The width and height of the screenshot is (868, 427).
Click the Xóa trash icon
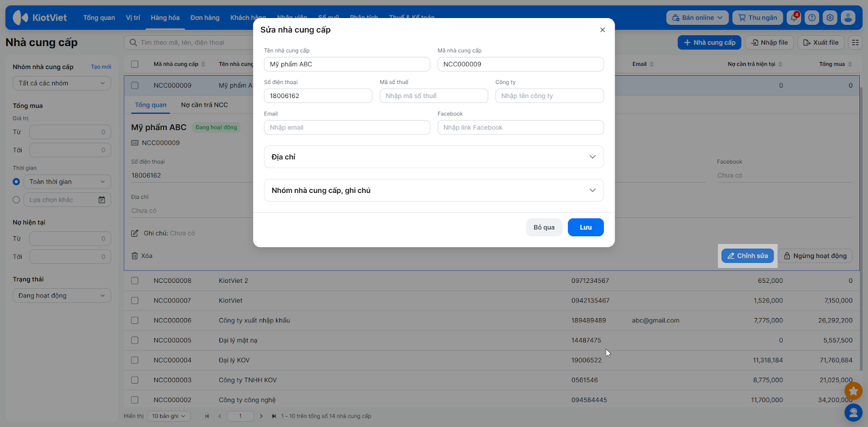click(x=135, y=256)
